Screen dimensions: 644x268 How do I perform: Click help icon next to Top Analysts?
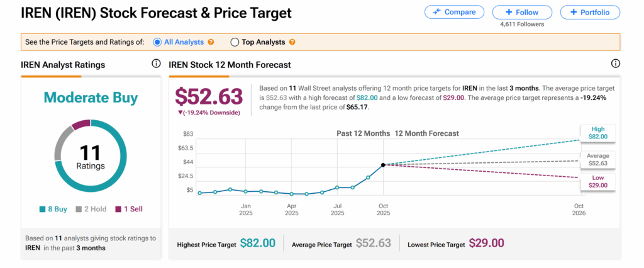point(292,42)
